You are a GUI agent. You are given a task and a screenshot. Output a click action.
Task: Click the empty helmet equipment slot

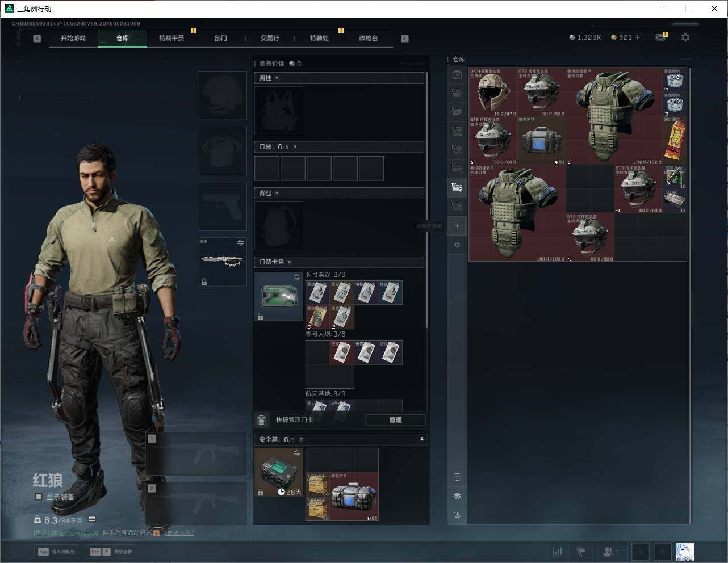tap(222, 95)
